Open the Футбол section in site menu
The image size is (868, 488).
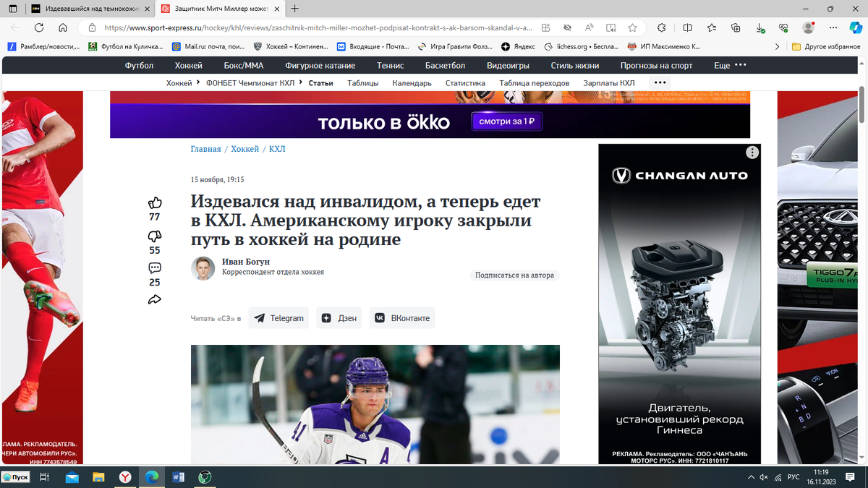pyautogui.click(x=139, y=65)
